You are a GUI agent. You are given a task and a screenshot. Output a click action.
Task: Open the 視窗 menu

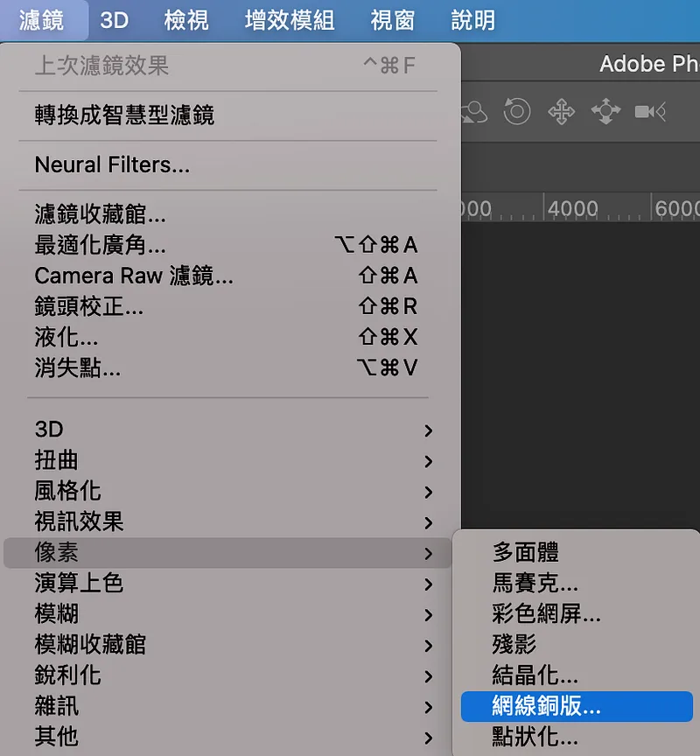pyautogui.click(x=392, y=20)
